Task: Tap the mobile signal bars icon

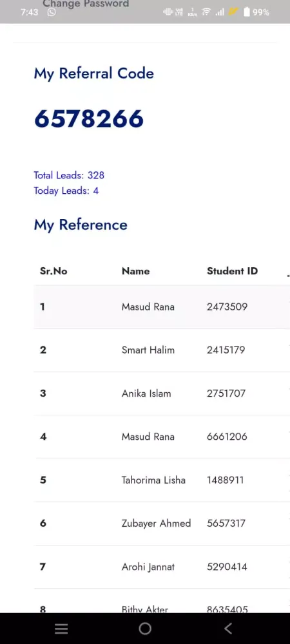Action: [x=220, y=12]
